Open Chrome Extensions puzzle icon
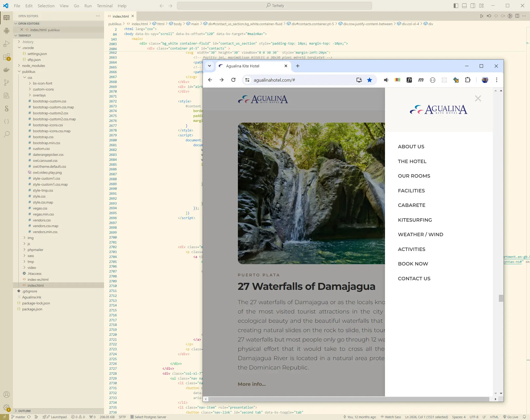 point(467,80)
